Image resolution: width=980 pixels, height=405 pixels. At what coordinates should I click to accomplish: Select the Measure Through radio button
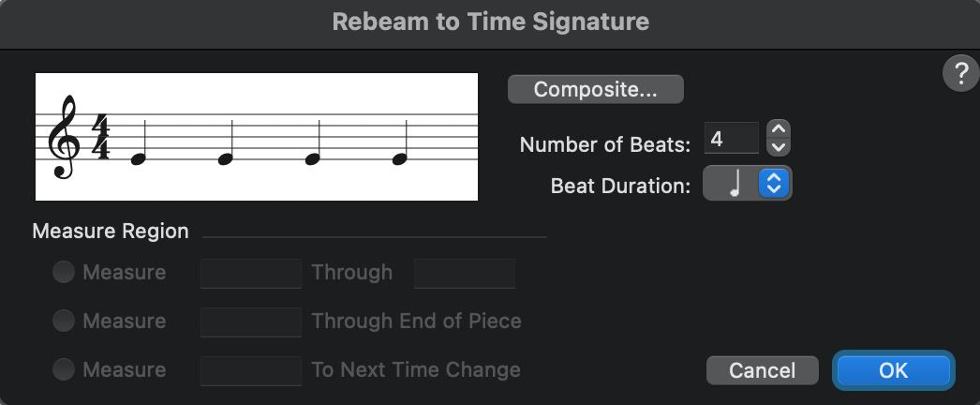[x=64, y=273]
